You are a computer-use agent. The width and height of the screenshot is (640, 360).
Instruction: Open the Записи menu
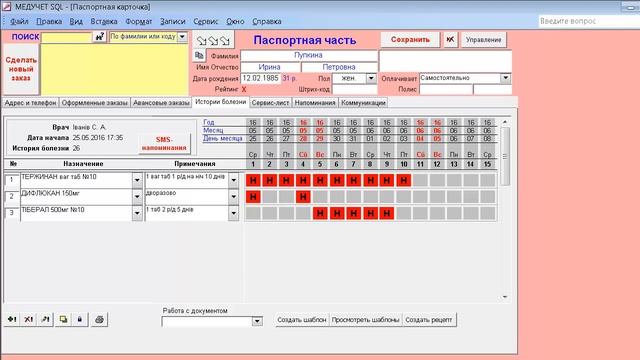click(172, 21)
